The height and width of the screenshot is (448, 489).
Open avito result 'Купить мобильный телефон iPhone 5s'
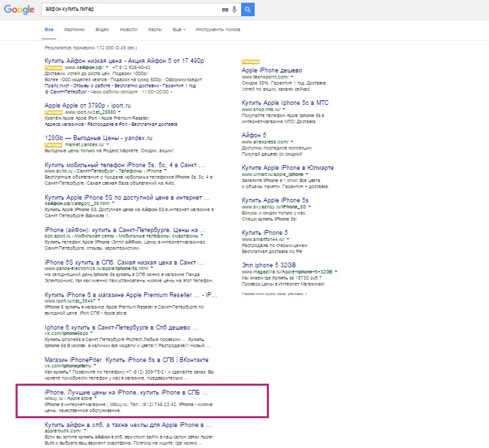click(x=125, y=165)
